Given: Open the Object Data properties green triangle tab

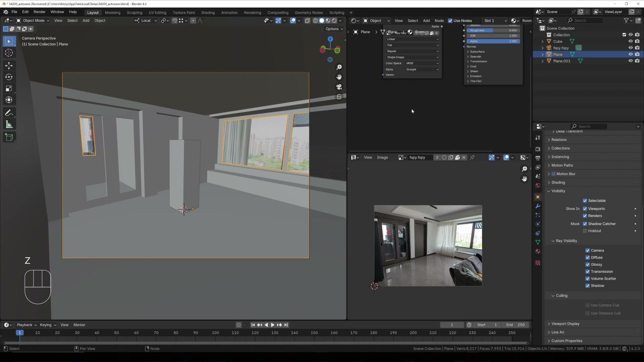Looking at the screenshot, I should (x=538, y=242).
